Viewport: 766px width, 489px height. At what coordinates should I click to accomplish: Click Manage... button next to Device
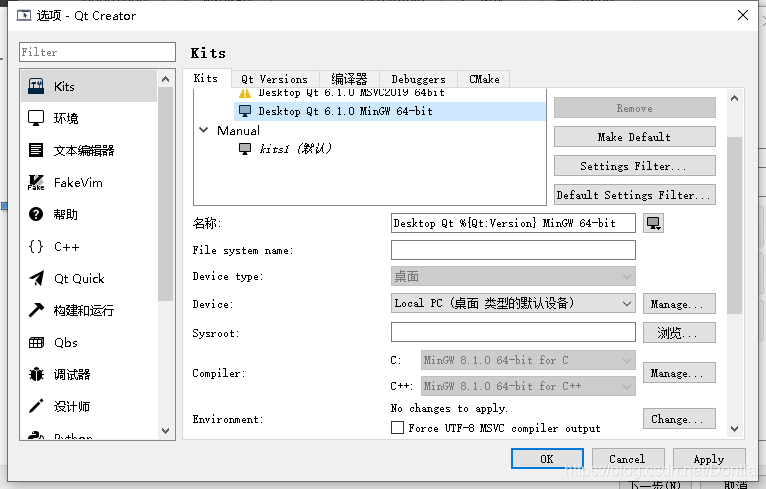(679, 304)
